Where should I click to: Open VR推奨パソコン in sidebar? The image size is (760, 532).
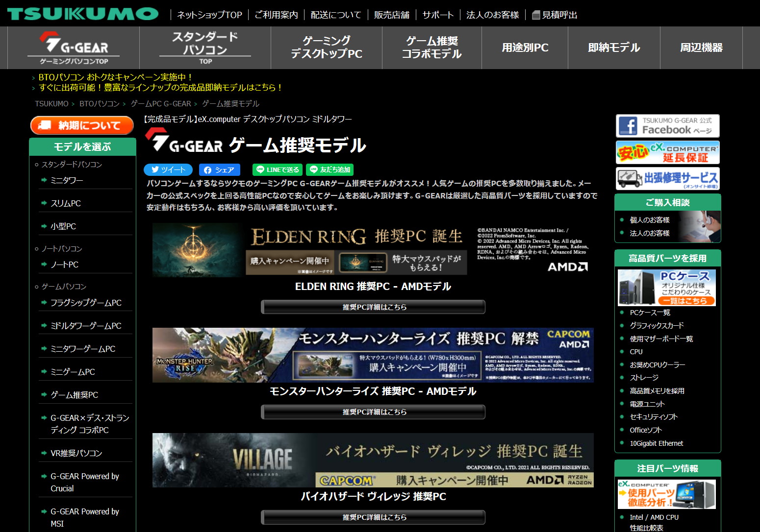point(76,453)
